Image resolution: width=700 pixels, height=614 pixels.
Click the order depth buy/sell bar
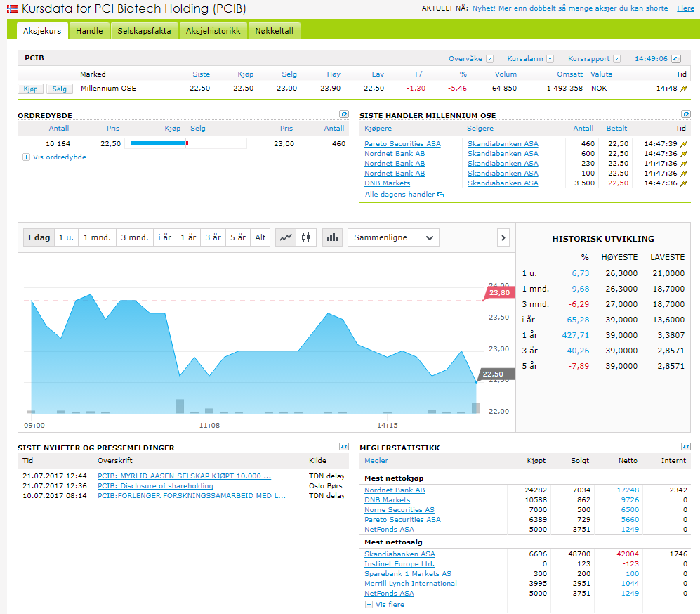[159, 143]
